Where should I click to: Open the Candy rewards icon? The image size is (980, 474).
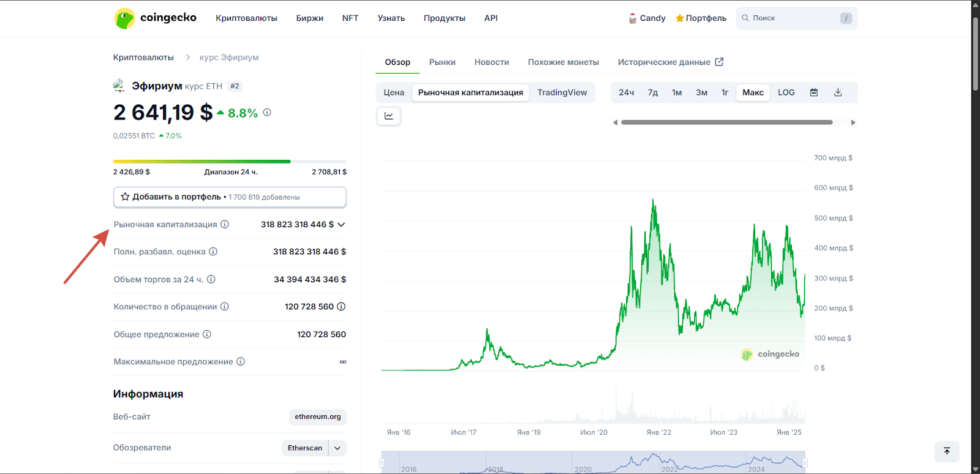(x=633, y=18)
